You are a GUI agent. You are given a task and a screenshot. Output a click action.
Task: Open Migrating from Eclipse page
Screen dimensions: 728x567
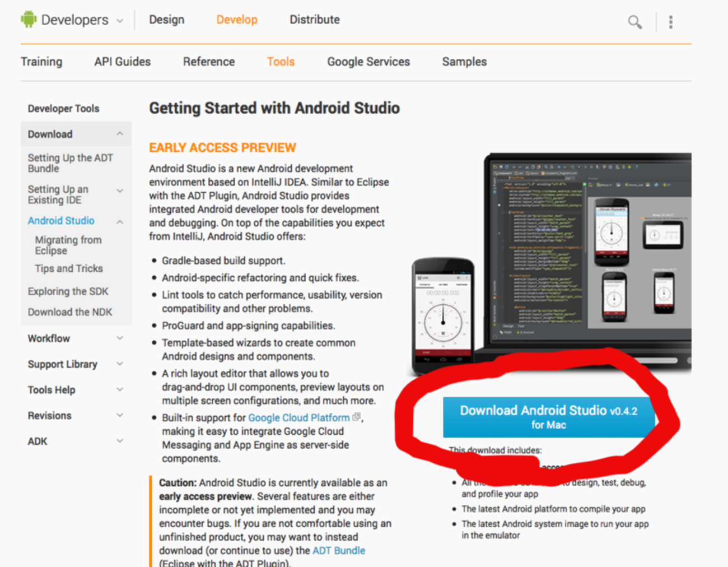tap(68, 245)
